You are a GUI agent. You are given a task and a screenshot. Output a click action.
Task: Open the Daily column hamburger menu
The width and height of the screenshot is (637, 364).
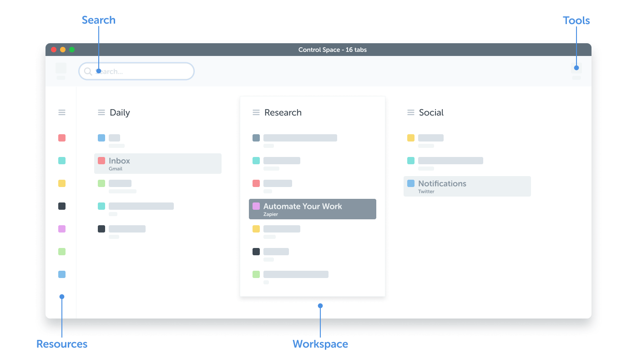(101, 112)
